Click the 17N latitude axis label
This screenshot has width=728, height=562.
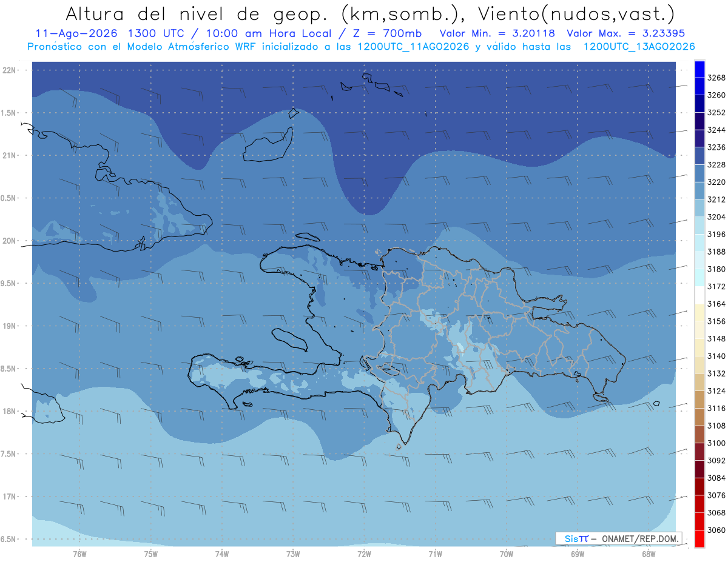(x=10, y=497)
